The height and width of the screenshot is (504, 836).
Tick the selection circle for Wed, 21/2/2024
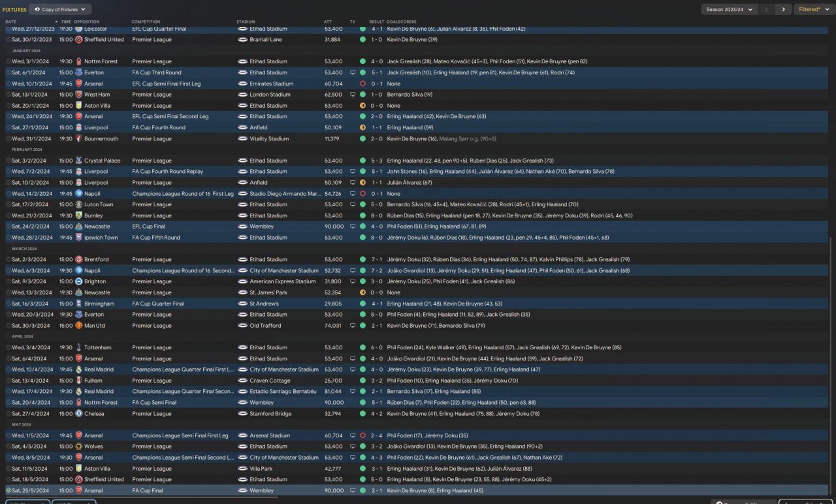tap(8, 215)
